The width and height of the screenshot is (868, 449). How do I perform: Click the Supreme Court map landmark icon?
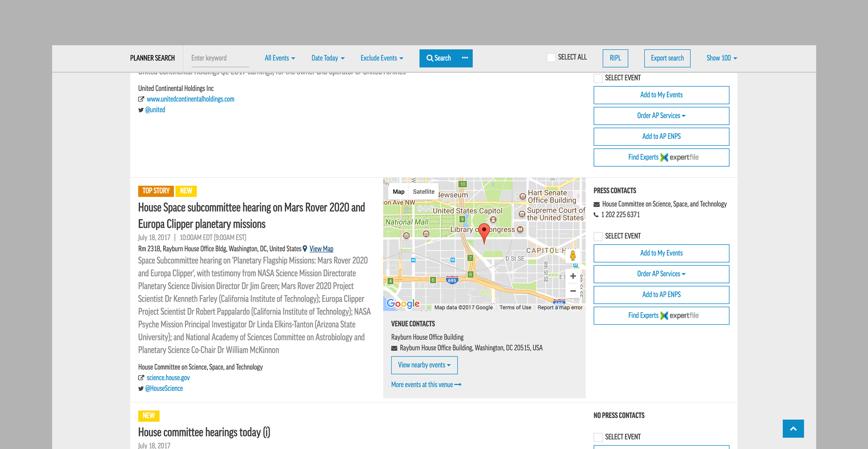[522, 214]
